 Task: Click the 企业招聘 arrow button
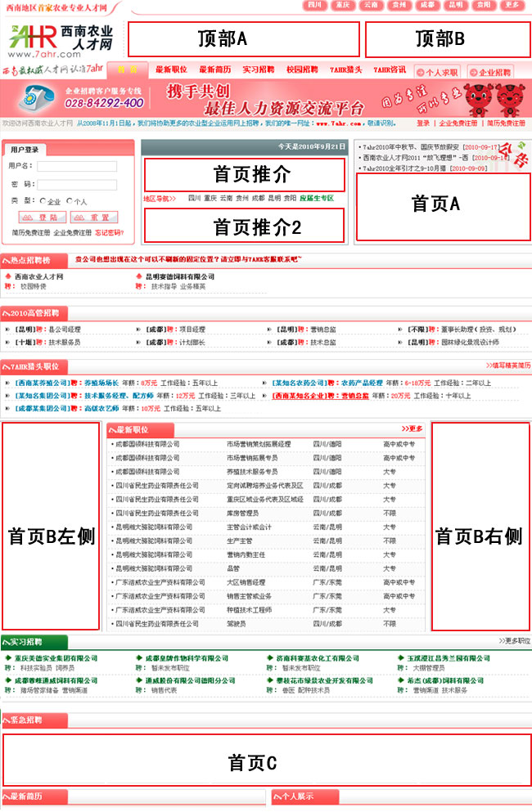[489, 72]
